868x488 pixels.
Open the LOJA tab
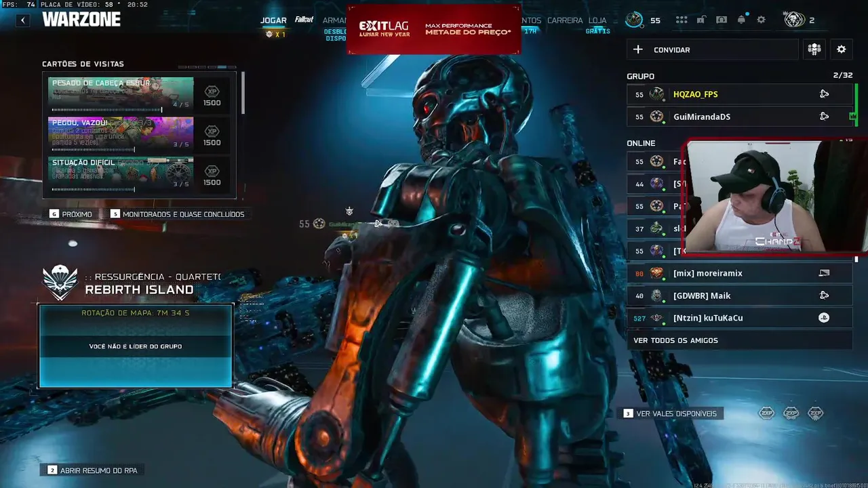pos(597,20)
